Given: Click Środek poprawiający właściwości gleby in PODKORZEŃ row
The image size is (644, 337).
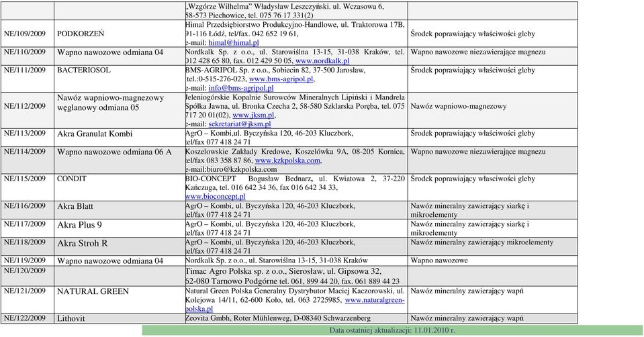Looking at the screenshot, I should pyautogui.click(x=473, y=34).
